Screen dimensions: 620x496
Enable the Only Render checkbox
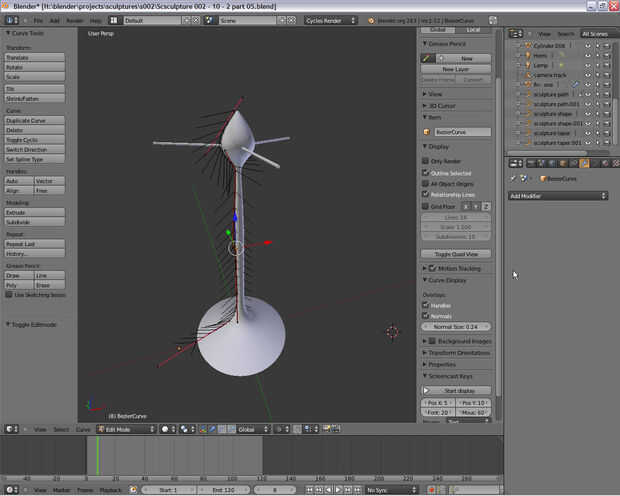tap(426, 161)
